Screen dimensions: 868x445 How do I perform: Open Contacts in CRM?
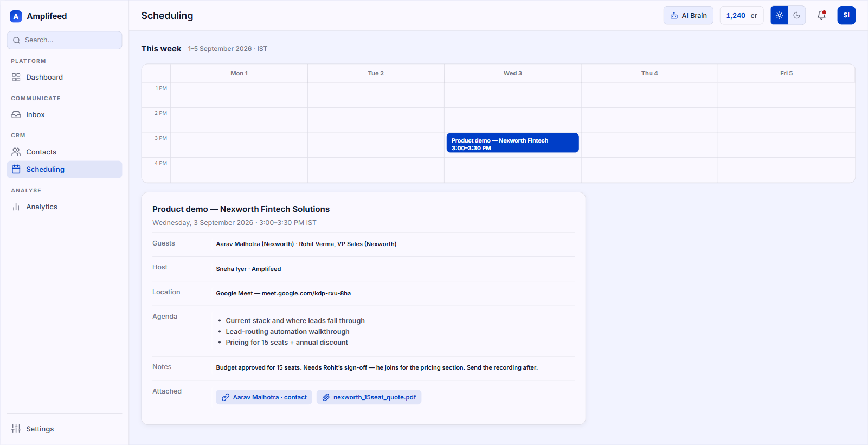[x=65, y=152]
